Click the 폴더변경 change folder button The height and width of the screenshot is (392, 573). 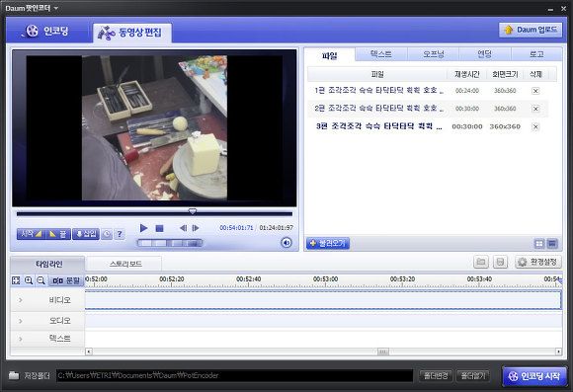(436, 375)
